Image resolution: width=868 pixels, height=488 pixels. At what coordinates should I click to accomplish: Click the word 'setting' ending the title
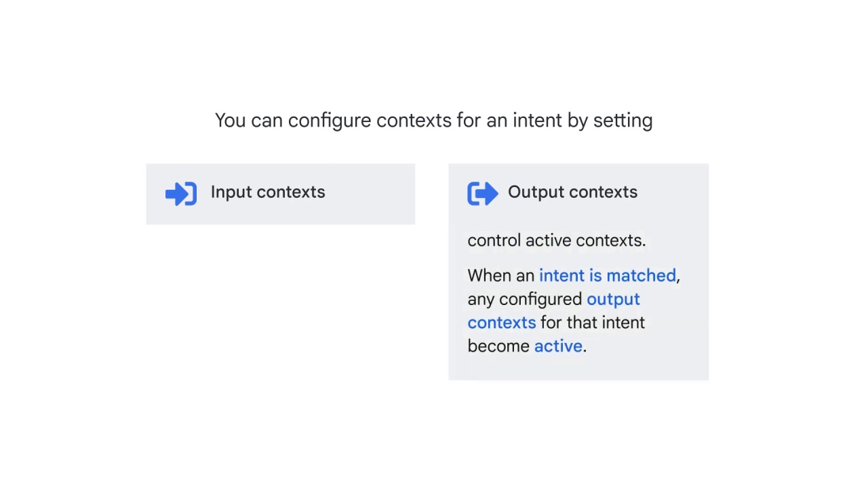623,121
